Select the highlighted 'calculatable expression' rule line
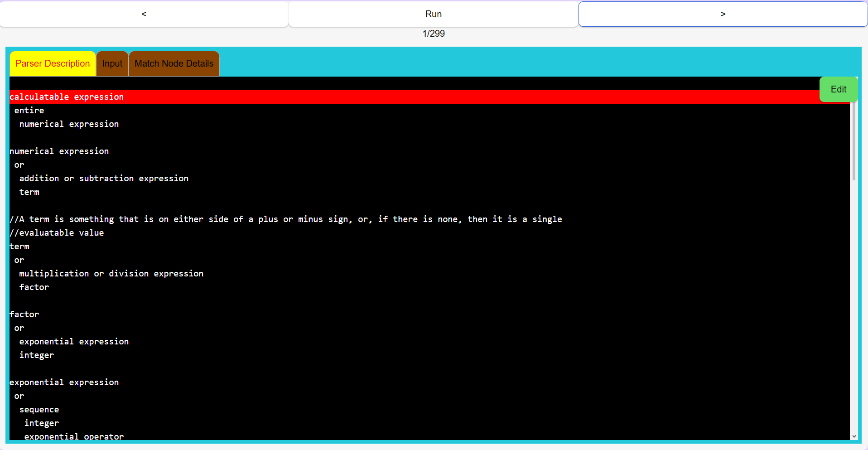This screenshot has width=868, height=450. (x=67, y=97)
